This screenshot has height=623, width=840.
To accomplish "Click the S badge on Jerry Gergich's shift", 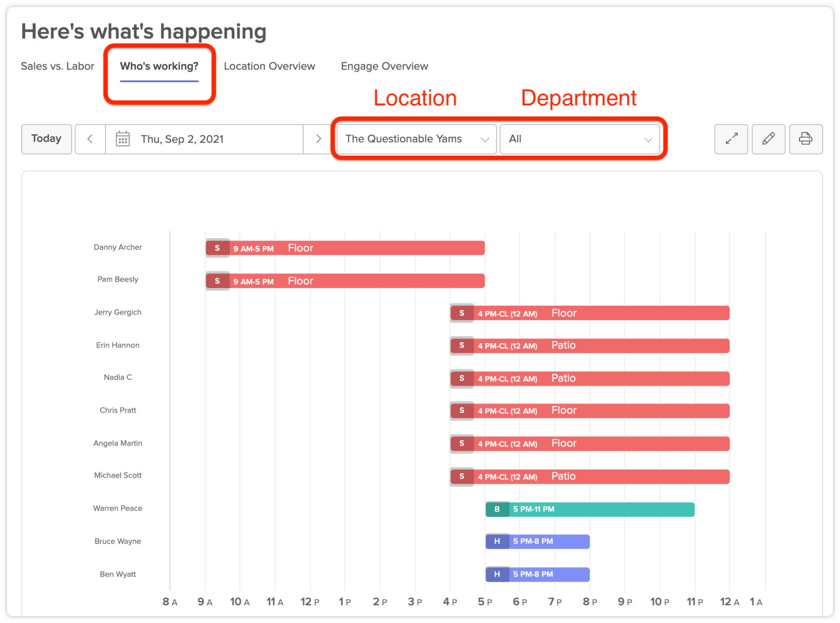I will pos(462,313).
